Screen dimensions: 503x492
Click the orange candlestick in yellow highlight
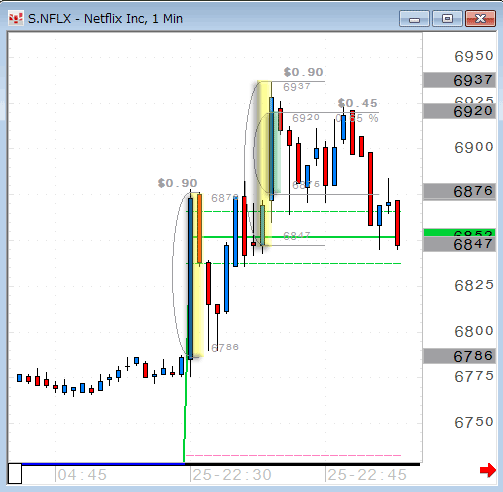199,229
